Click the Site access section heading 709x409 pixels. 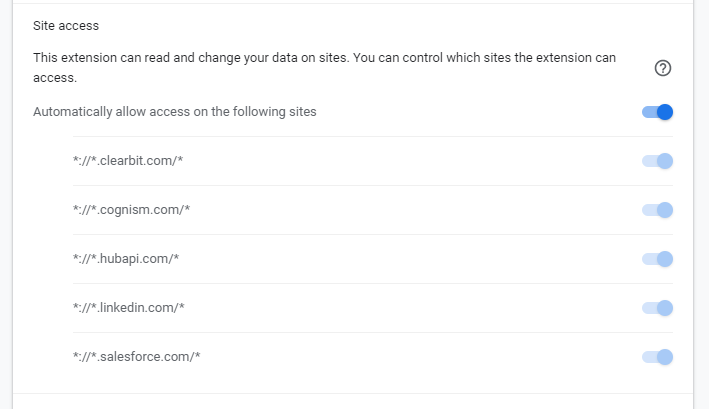click(66, 26)
